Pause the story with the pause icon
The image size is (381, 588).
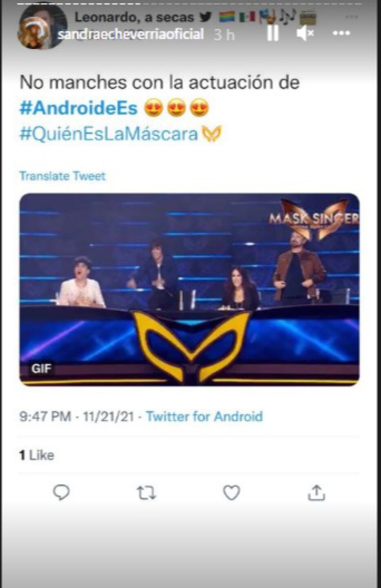click(272, 33)
